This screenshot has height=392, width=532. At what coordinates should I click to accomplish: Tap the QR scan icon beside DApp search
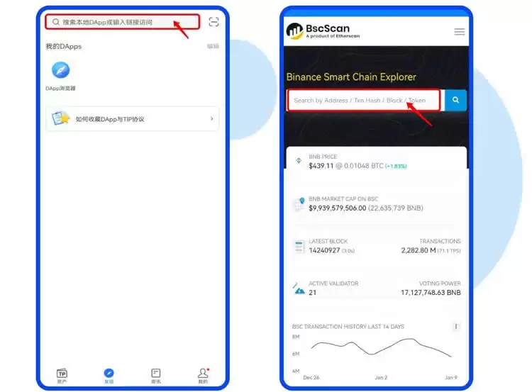(214, 22)
